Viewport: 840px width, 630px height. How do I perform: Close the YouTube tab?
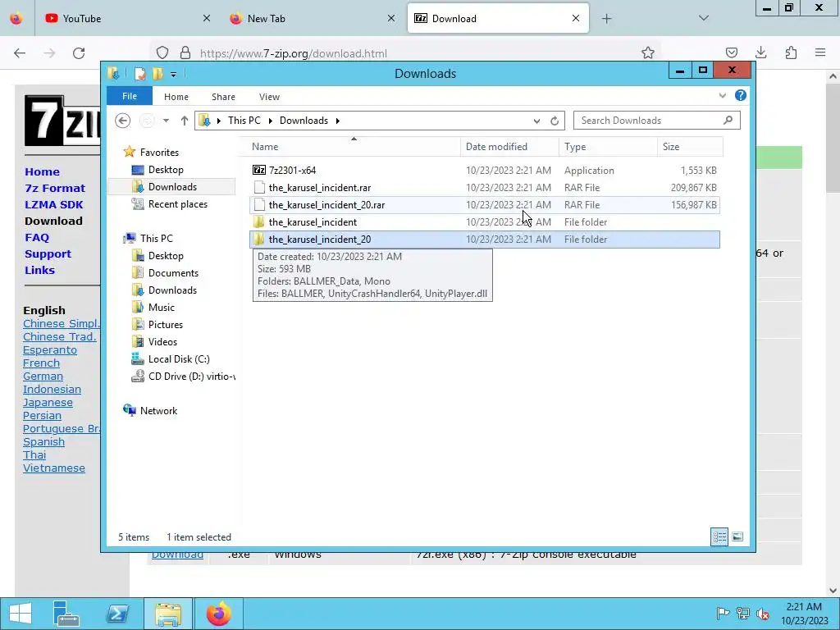coord(207,18)
